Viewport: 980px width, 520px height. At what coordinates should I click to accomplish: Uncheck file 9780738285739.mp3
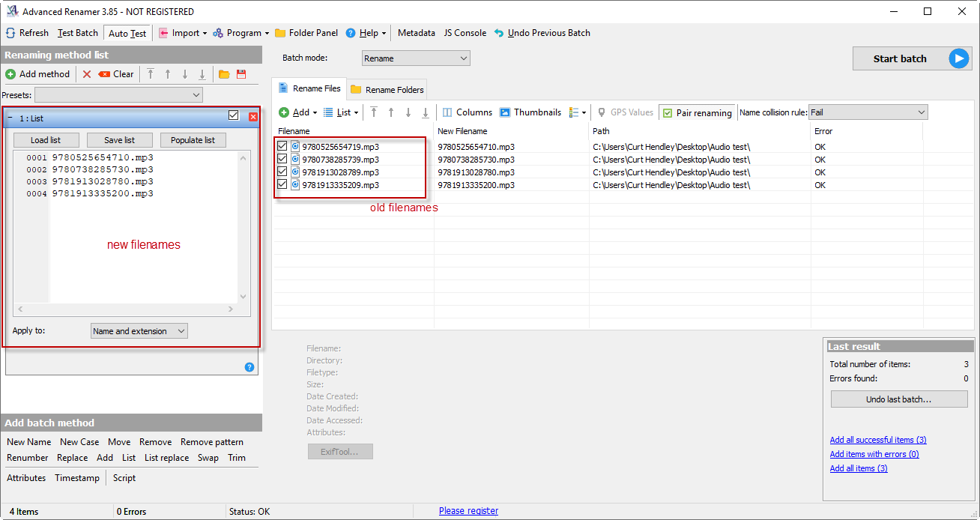click(282, 159)
